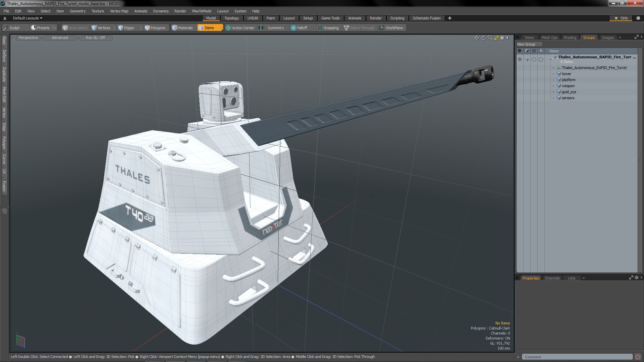
Task: Toggle Select Through
Action: tap(359, 28)
